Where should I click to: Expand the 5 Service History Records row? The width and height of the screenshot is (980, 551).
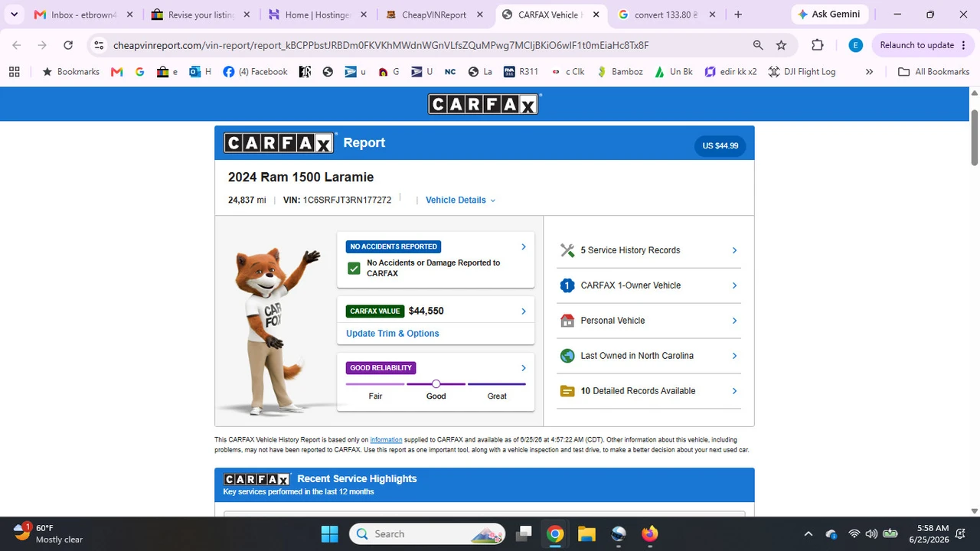pyautogui.click(x=649, y=250)
